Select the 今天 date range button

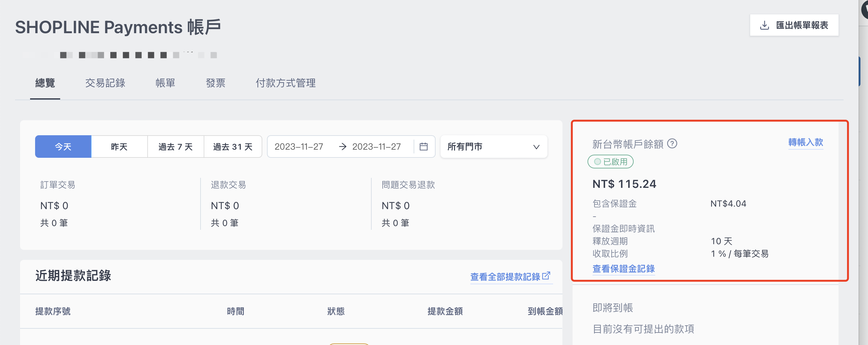(x=63, y=147)
